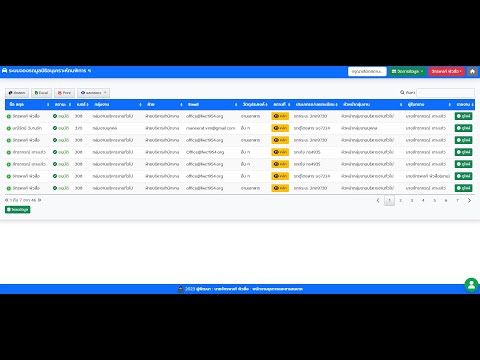Open the floating green user avatar button
The height and width of the screenshot is (360, 480).
tap(471, 285)
